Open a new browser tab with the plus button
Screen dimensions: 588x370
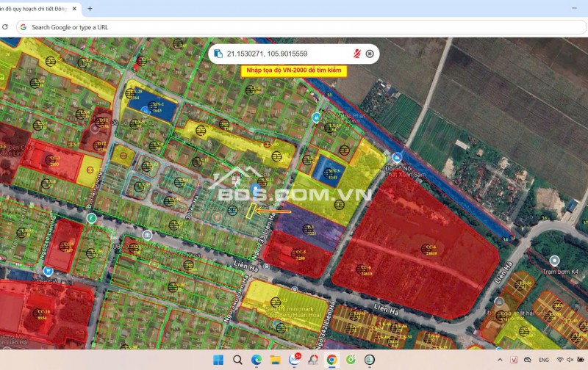coord(90,8)
